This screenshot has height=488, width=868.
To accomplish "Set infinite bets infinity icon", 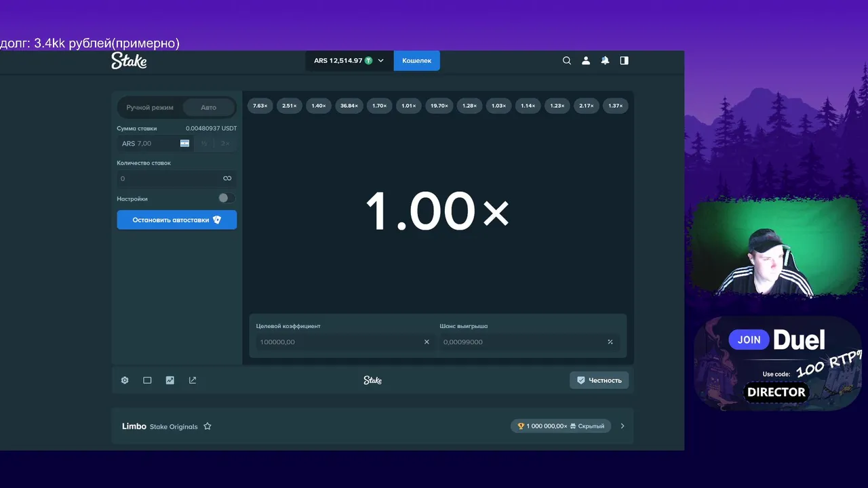I will (x=227, y=178).
